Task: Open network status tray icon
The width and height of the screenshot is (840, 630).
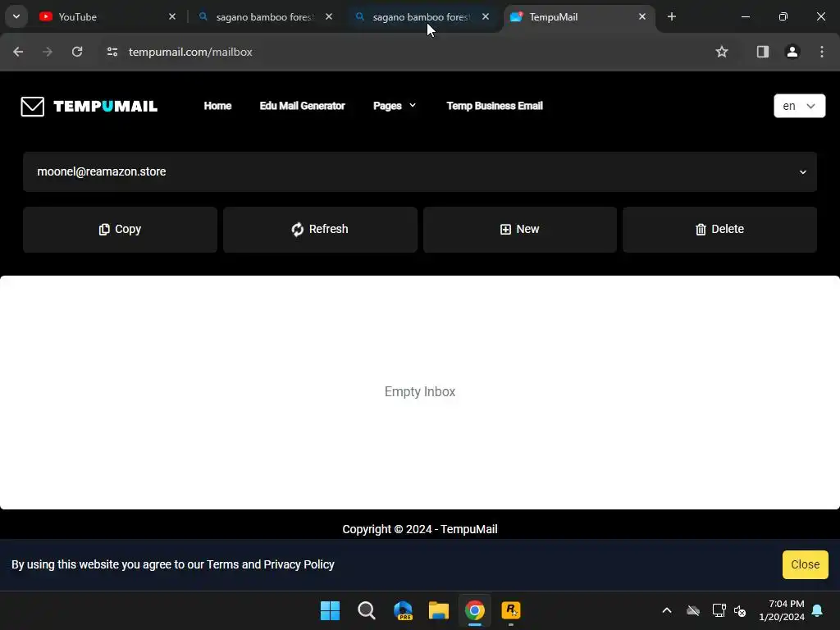Action: [719, 610]
